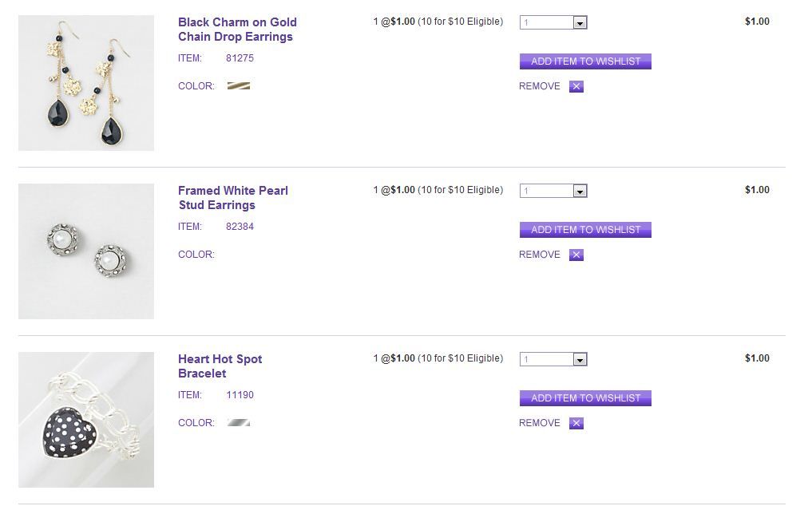
Task: Open Heart Hot Spot Bracelet title link
Action: tap(220, 366)
